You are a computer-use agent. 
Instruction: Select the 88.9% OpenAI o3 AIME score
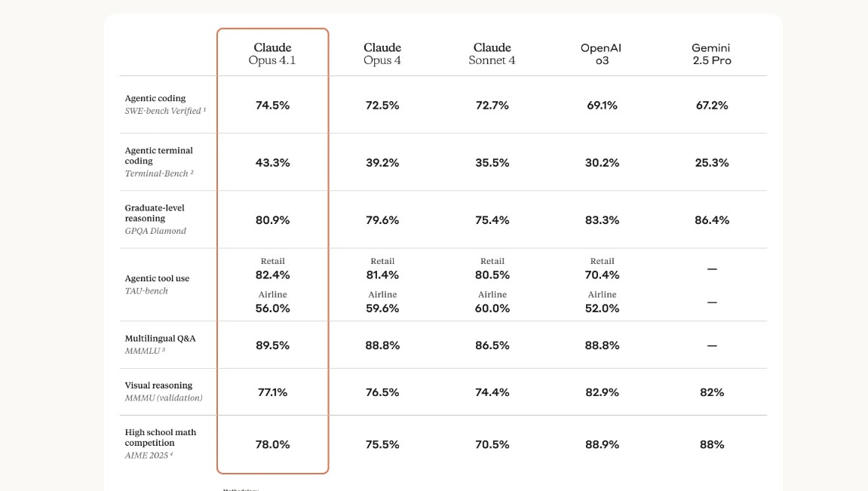click(602, 444)
